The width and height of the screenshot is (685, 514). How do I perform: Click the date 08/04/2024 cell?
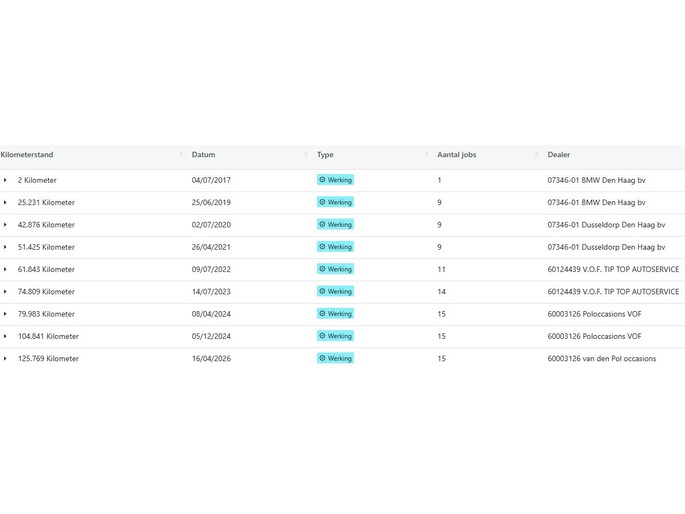[211, 314]
